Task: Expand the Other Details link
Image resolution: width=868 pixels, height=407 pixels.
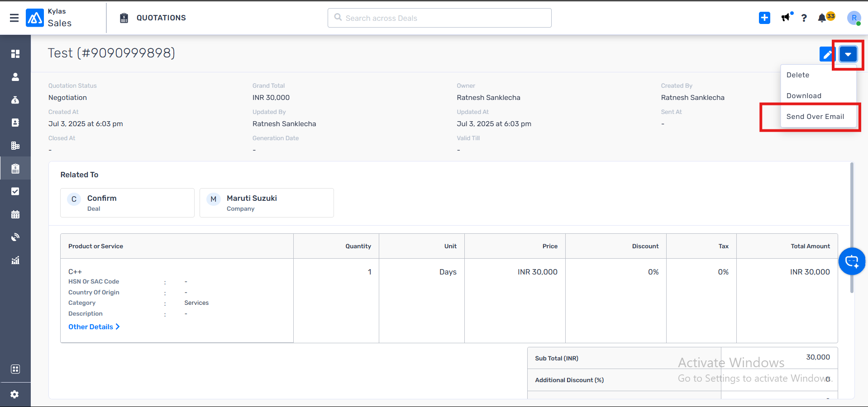Action: click(x=94, y=327)
